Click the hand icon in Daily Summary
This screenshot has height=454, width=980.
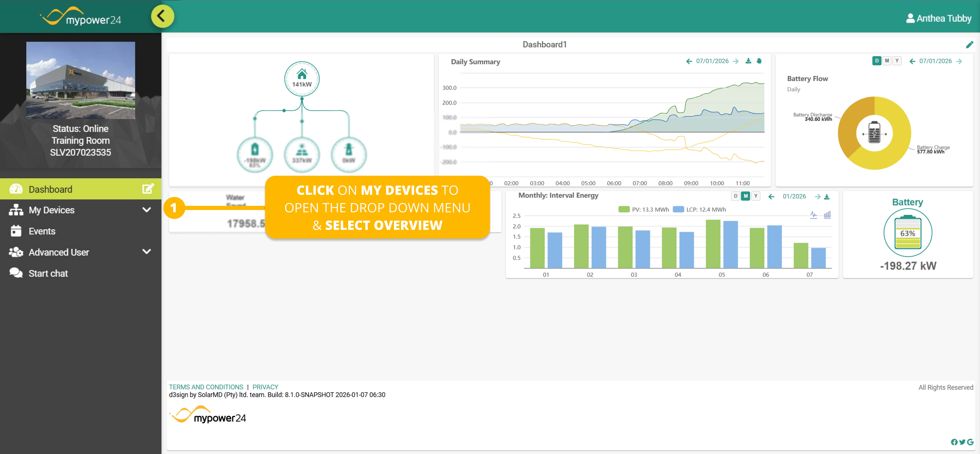[x=759, y=61]
